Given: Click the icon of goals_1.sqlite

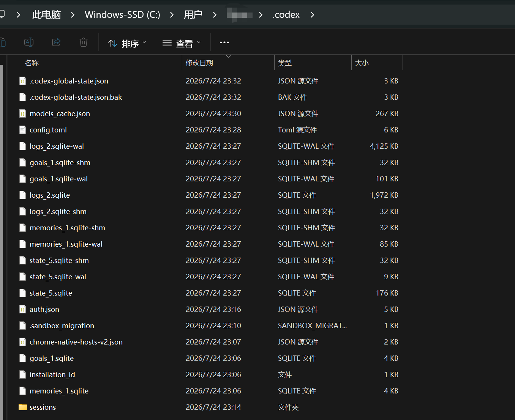Looking at the screenshot, I should (23, 358).
